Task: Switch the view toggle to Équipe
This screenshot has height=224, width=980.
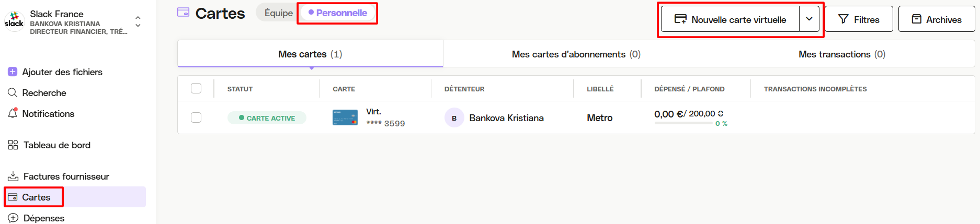Action: tap(278, 13)
